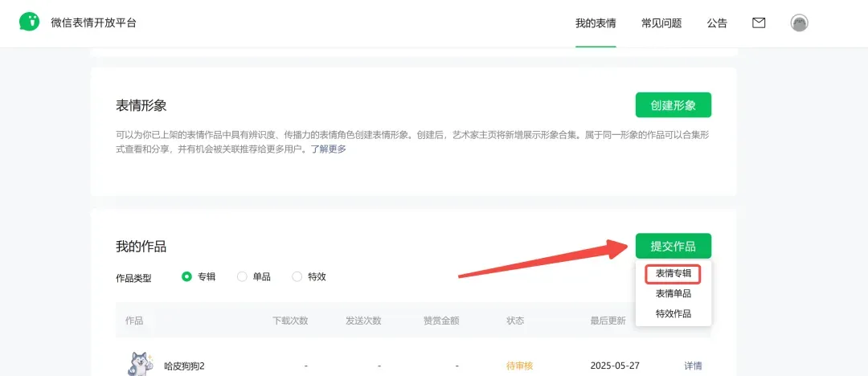Switch to the 我的表情 tab

[x=596, y=23]
